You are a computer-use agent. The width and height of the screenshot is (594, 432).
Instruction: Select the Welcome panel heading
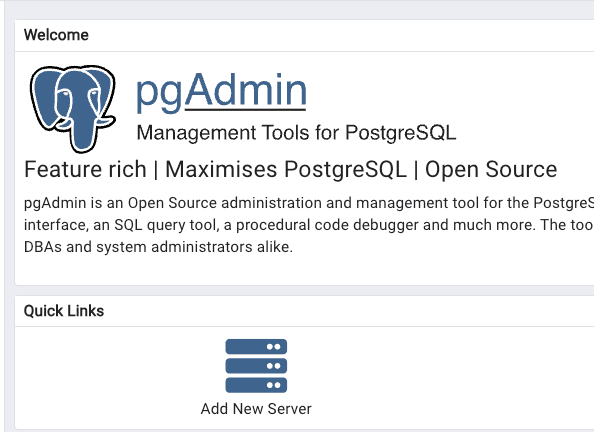(x=56, y=35)
